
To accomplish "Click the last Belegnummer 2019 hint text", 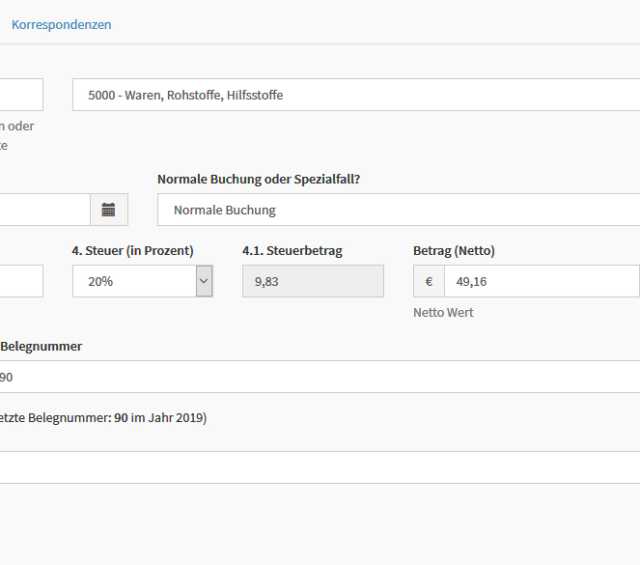I will click(103, 418).
